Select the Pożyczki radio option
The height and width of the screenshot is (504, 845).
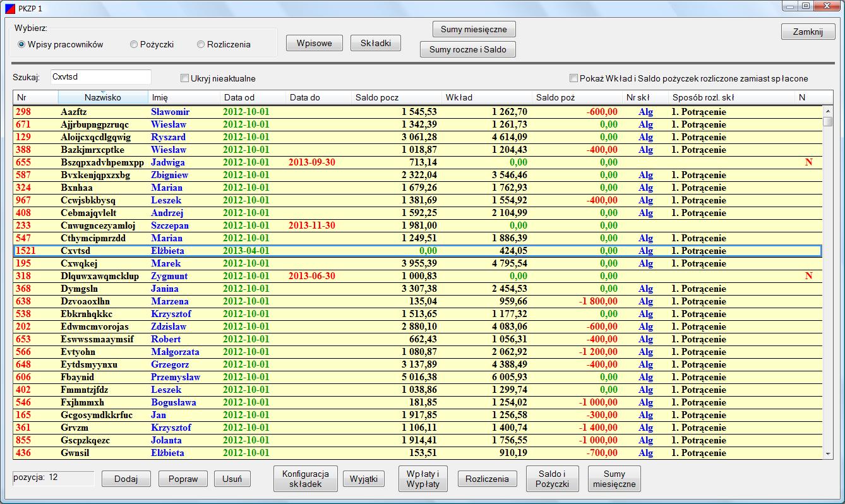click(x=134, y=45)
